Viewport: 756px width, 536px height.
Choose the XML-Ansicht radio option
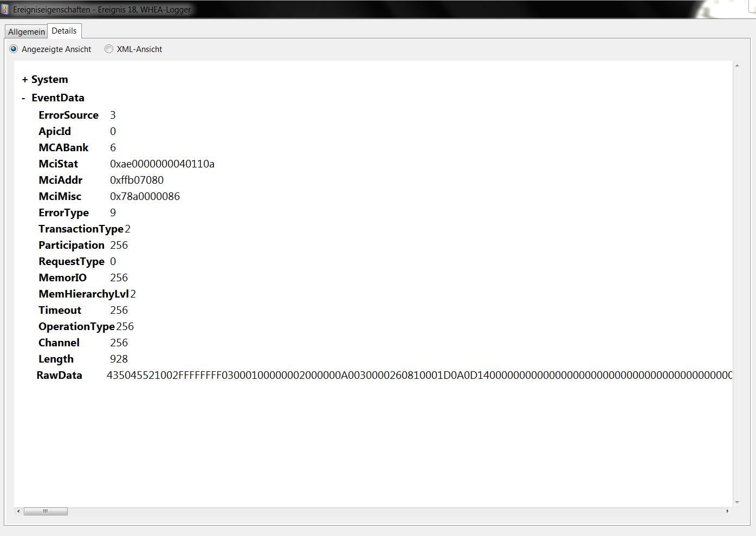(109, 49)
